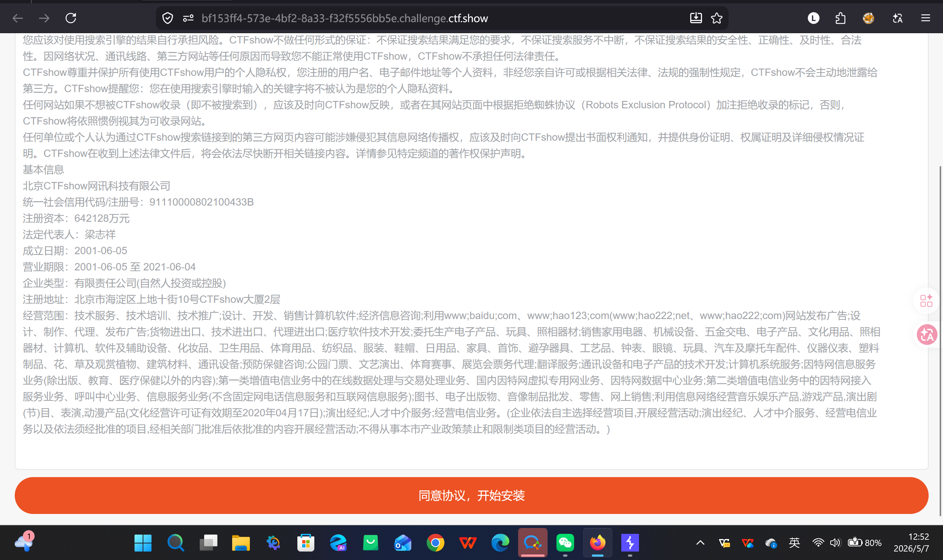Open the cloud sync tray icon

tap(771, 543)
